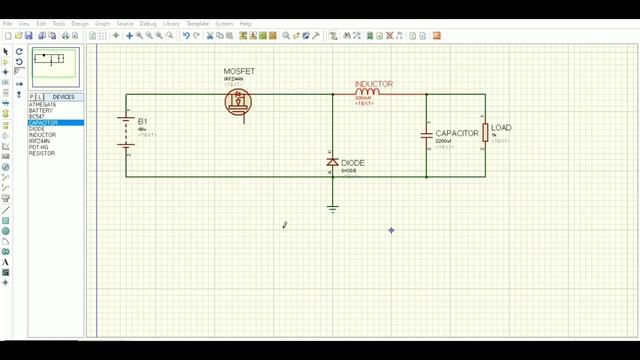Open the Library menu

[x=171, y=24]
